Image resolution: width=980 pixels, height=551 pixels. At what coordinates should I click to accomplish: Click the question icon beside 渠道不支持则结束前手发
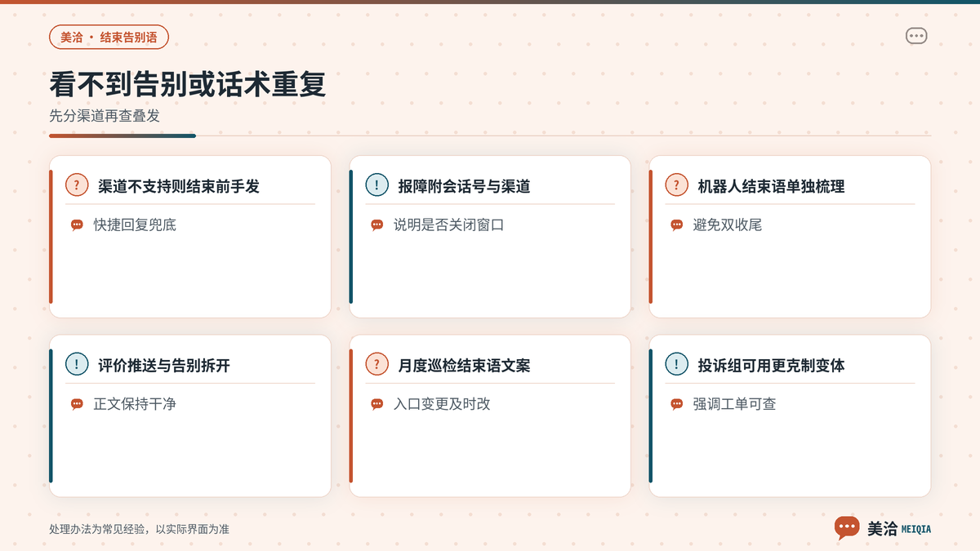point(77,185)
